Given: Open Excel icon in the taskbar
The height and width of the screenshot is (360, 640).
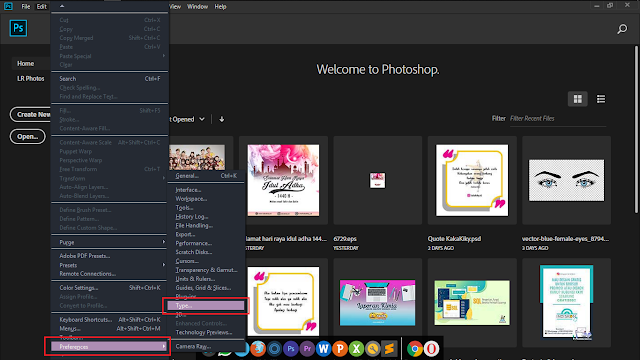Looking at the screenshot, I should coord(356,349).
